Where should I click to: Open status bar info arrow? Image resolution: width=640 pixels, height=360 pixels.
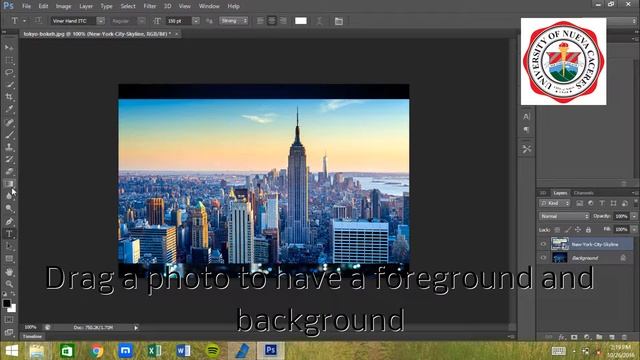click(136, 327)
